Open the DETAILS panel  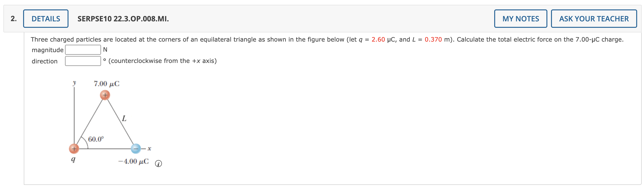point(46,18)
